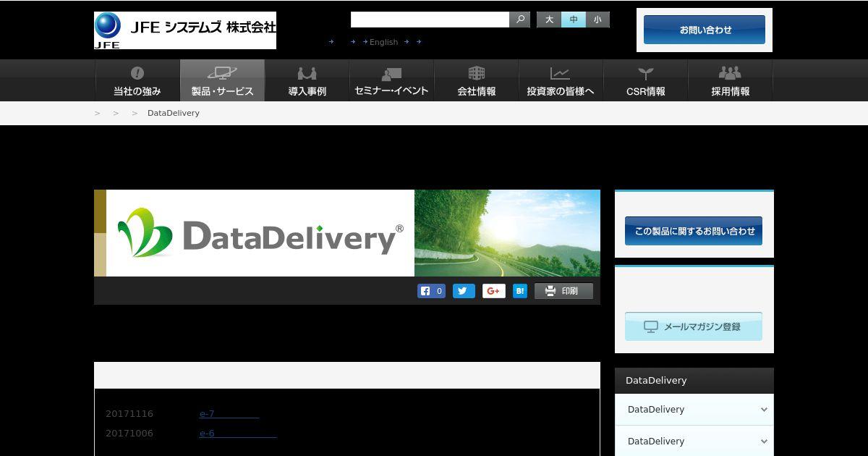
Task: Open the e-6 news link
Action: [x=238, y=434]
